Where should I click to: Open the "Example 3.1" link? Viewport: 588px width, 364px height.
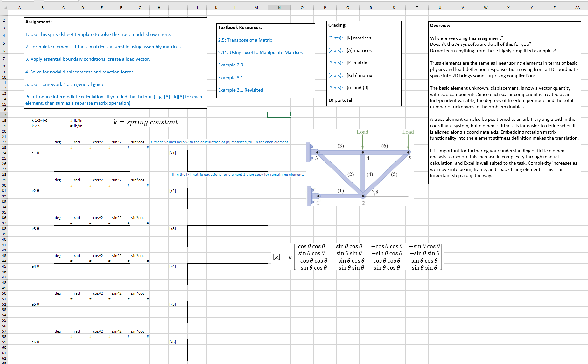click(230, 78)
